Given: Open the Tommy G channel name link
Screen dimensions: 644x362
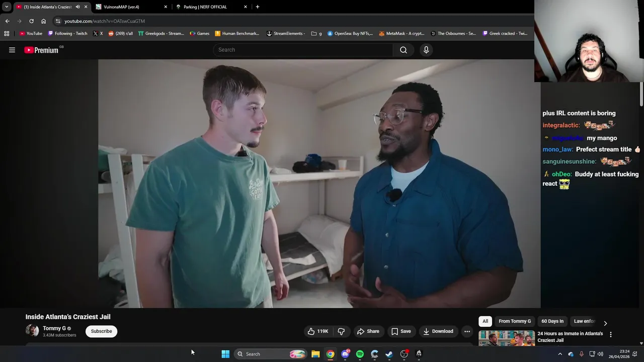Looking at the screenshot, I should click(54, 328).
